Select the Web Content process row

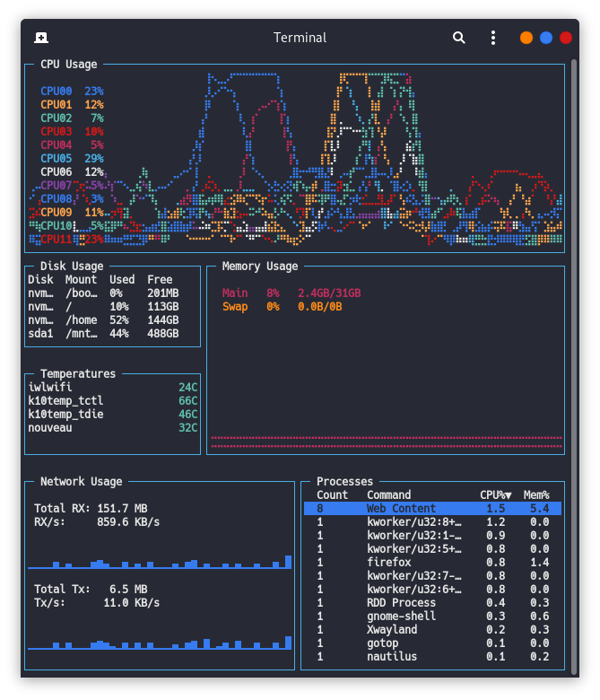pos(432,509)
